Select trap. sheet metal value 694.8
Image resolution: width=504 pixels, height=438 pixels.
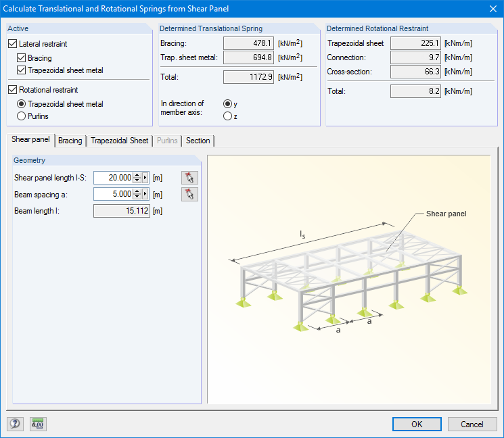click(x=248, y=57)
